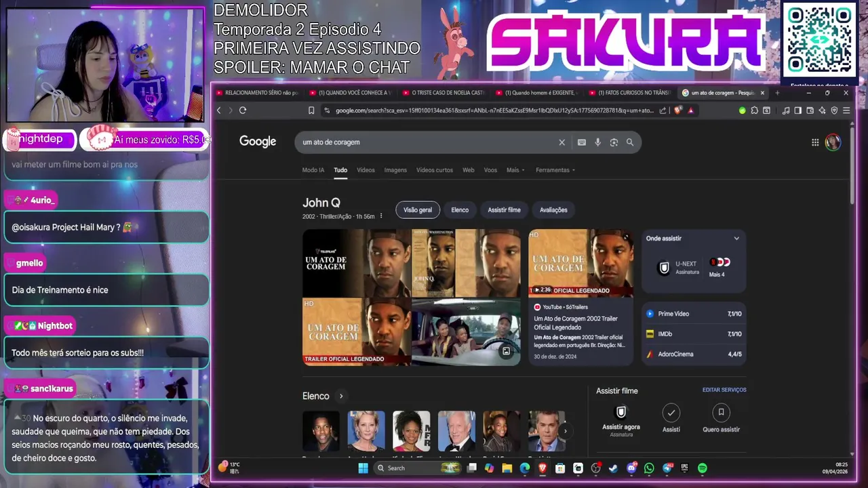Switch to the FATOS CURIOSOS NO TRÂNSITO browser tab

(x=629, y=93)
